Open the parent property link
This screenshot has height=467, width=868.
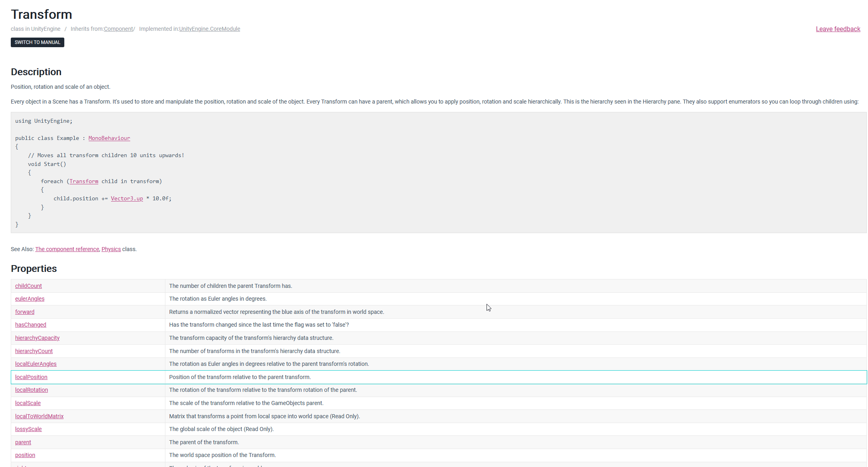pyautogui.click(x=23, y=442)
